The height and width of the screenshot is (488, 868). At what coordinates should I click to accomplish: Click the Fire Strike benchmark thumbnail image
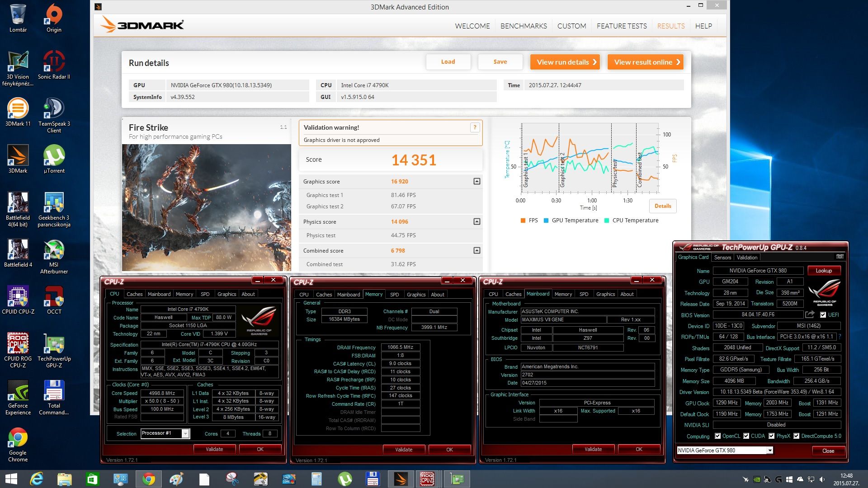[x=207, y=207]
